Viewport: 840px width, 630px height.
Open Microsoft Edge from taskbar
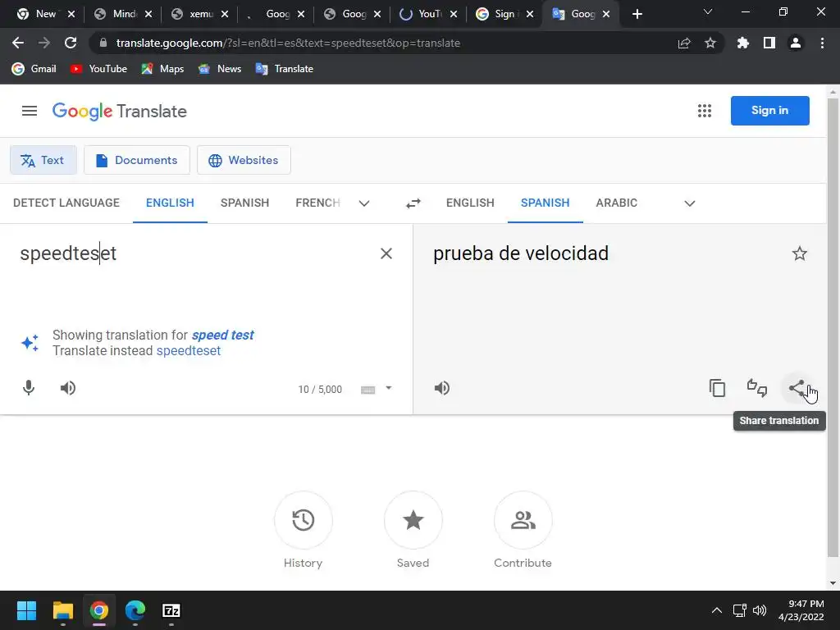[135, 610]
